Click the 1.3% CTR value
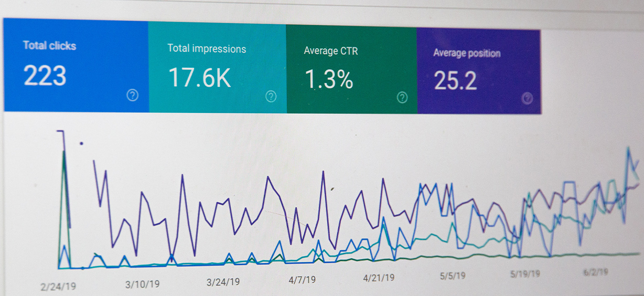Image resolution: width=644 pixels, height=296 pixels. click(329, 79)
